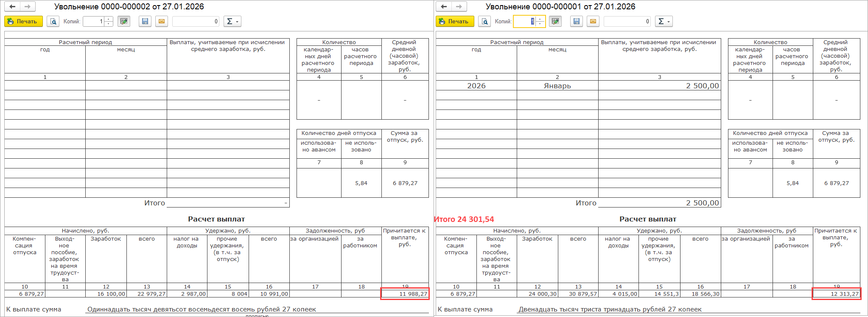Save right document print form to file
The height and width of the screenshot is (317, 868).
click(x=577, y=21)
